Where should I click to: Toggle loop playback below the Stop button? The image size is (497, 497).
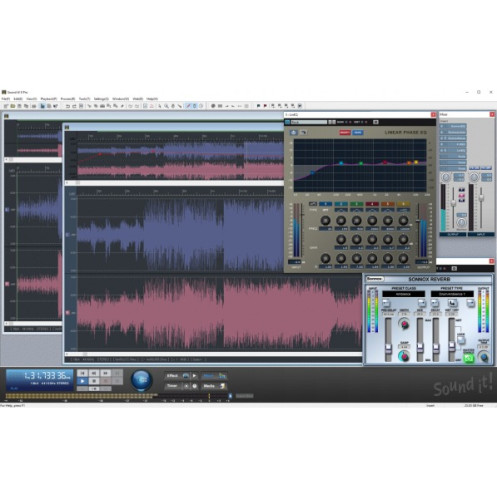[94, 389]
